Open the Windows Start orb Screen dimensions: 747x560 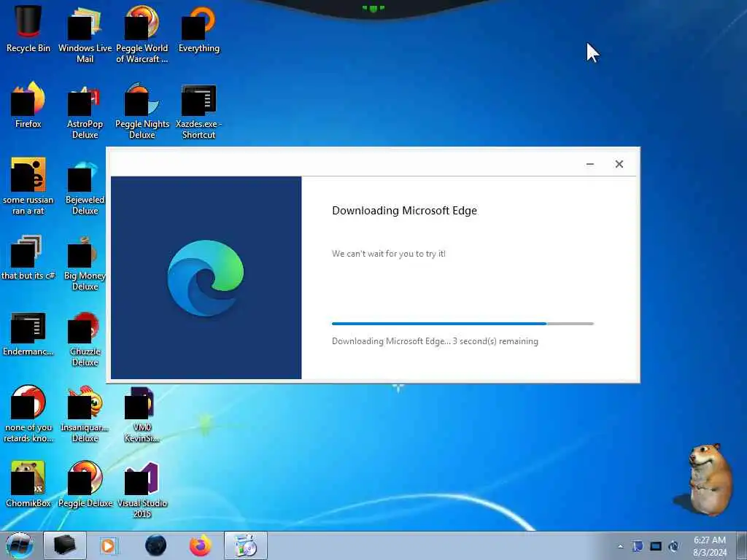click(19, 545)
